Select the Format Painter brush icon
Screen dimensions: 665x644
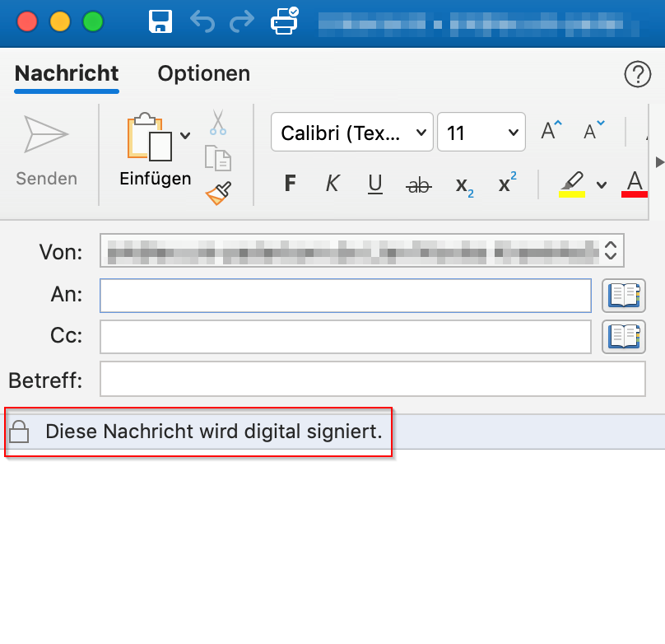[x=217, y=193]
